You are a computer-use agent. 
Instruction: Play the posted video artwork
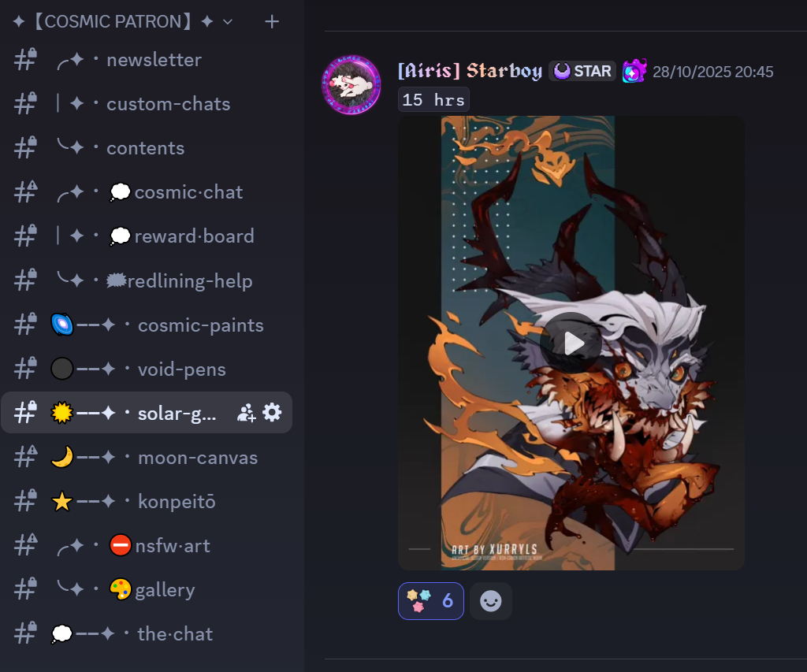[x=571, y=343]
